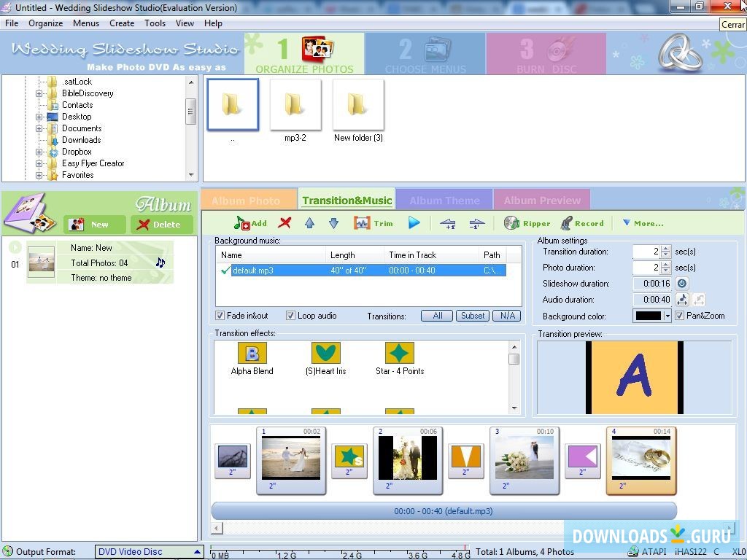Screen dimensions: 747x560
Task: Click the minus-one photo sync icon
Action: pyautogui.click(x=476, y=223)
